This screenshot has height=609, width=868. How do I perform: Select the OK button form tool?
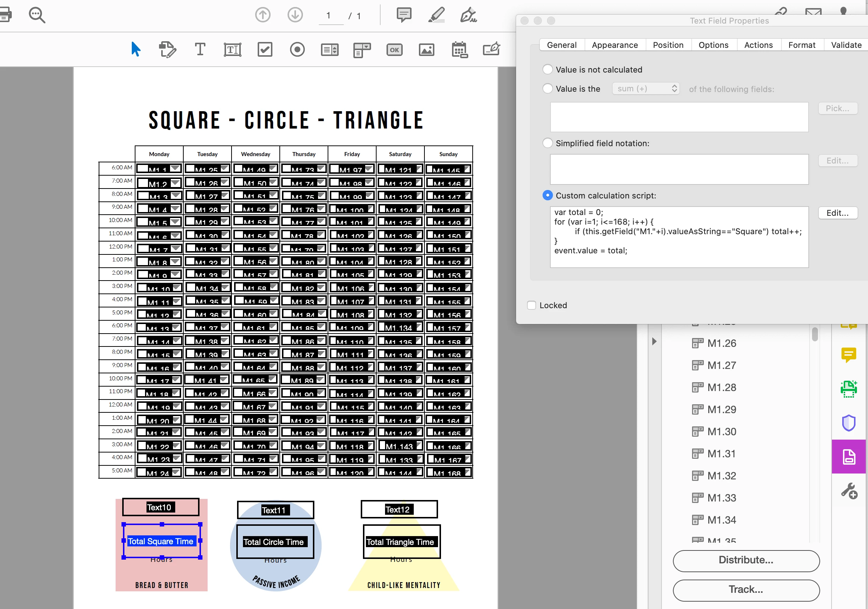[x=394, y=49]
